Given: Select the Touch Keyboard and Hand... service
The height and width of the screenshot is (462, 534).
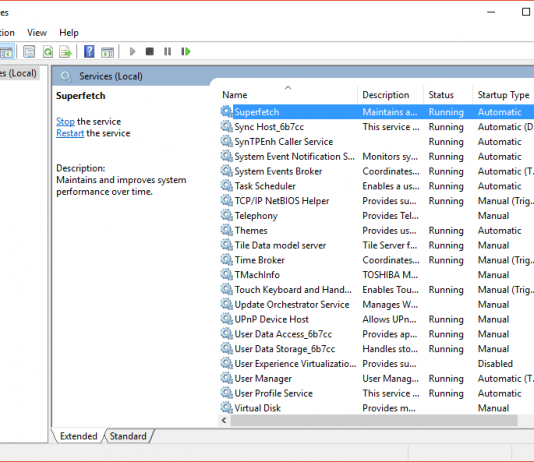Looking at the screenshot, I should point(376,289).
